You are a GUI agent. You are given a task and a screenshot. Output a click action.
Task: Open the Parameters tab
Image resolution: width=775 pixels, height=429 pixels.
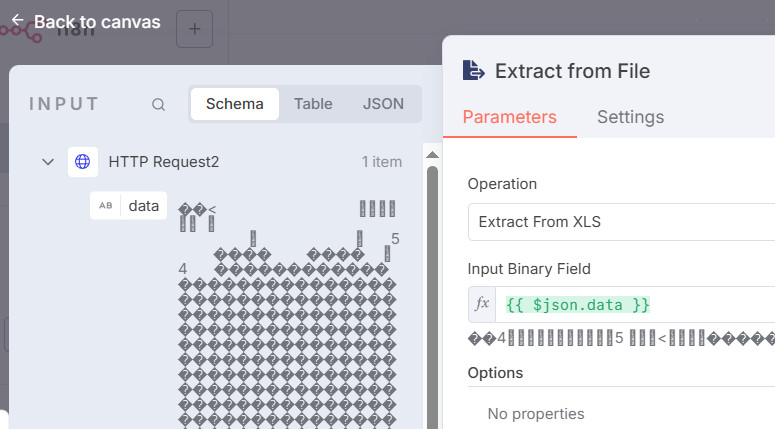509,117
